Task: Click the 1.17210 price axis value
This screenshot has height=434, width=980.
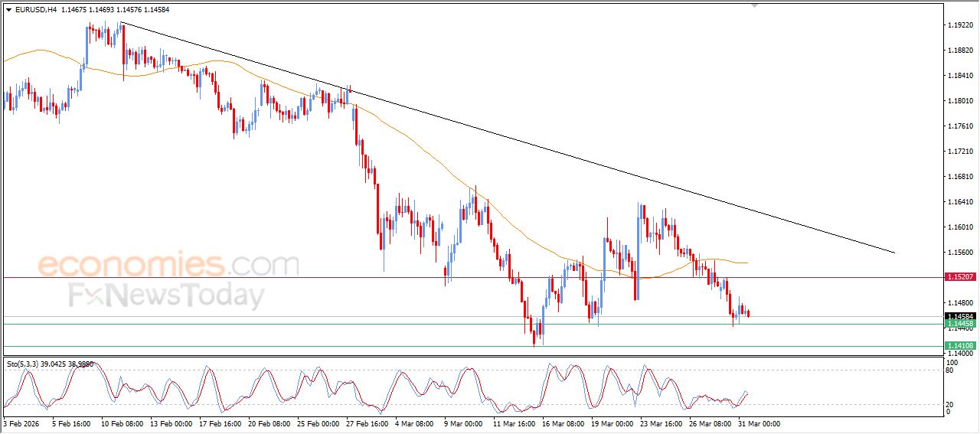Action: coord(959,152)
